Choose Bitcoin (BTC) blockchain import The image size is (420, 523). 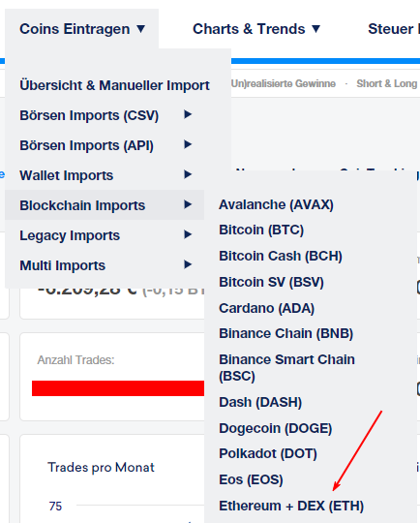(261, 230)
